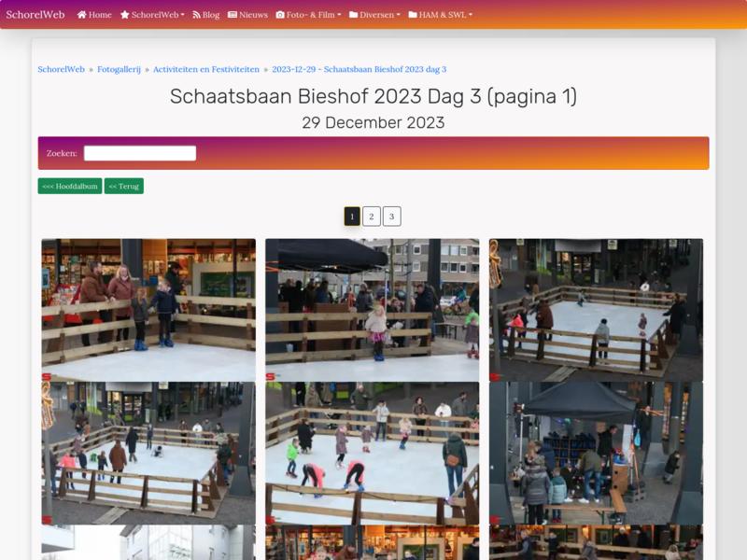
Task: Open photo of family at rink fence by shop
Action: pyautogui.click(x=148, y=310)
